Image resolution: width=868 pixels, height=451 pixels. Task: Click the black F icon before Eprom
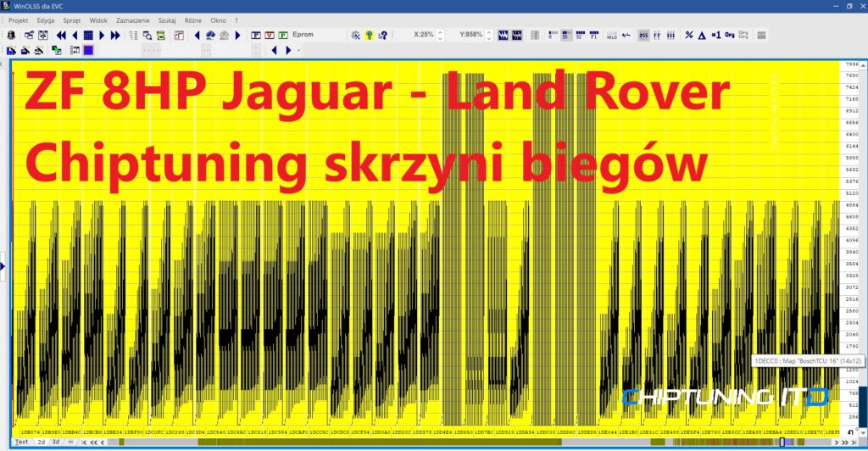click(256, 35)
